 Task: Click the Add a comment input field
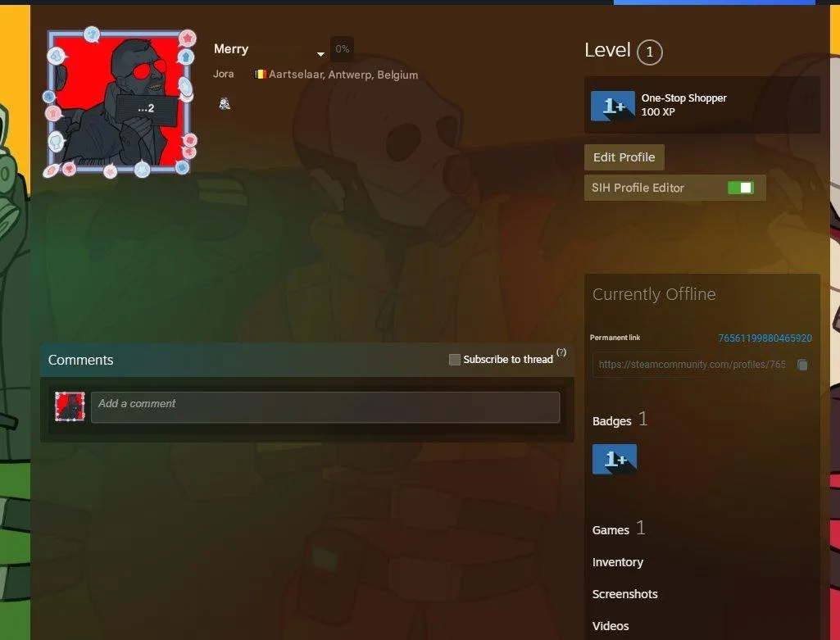(325, 406)
